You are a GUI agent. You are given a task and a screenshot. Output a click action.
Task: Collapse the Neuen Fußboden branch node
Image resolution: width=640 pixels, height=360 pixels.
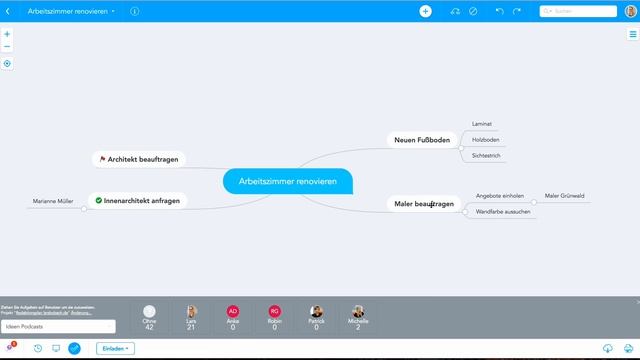tap(461, 148)
